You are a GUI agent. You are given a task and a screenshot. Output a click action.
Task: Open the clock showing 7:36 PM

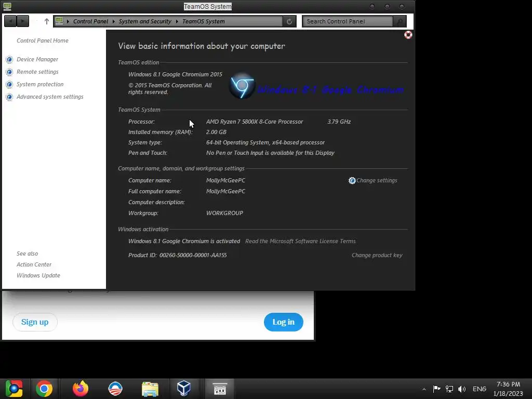[x=508, y=389]
